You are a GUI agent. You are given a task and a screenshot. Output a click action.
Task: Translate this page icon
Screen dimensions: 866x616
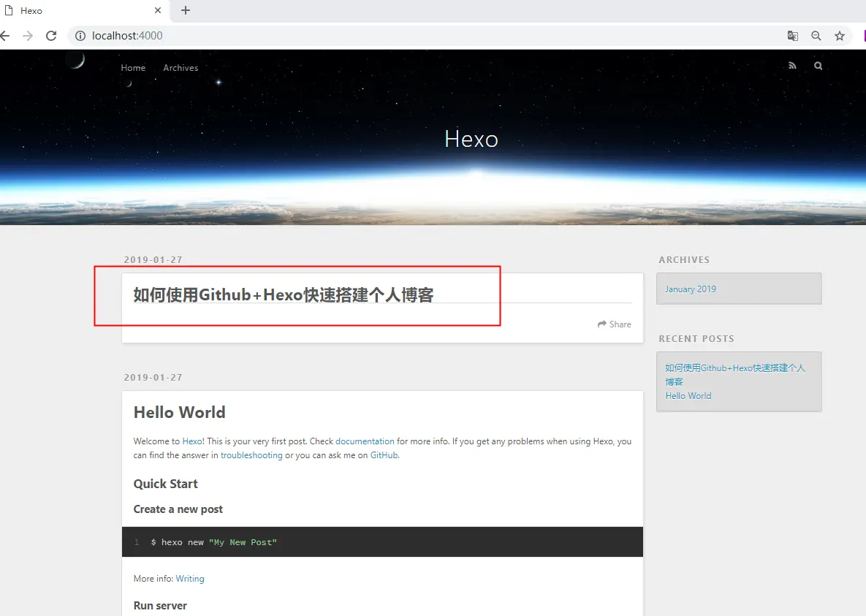tap(792, 36)
